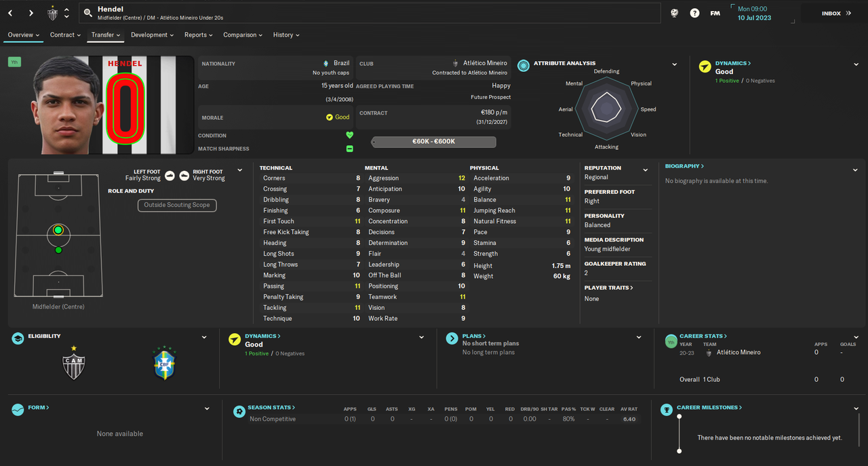The width and height of the screenshot is (868, 466).
Task: Open the FM menu
Action: pyautogui.click(x=715, y=13)
